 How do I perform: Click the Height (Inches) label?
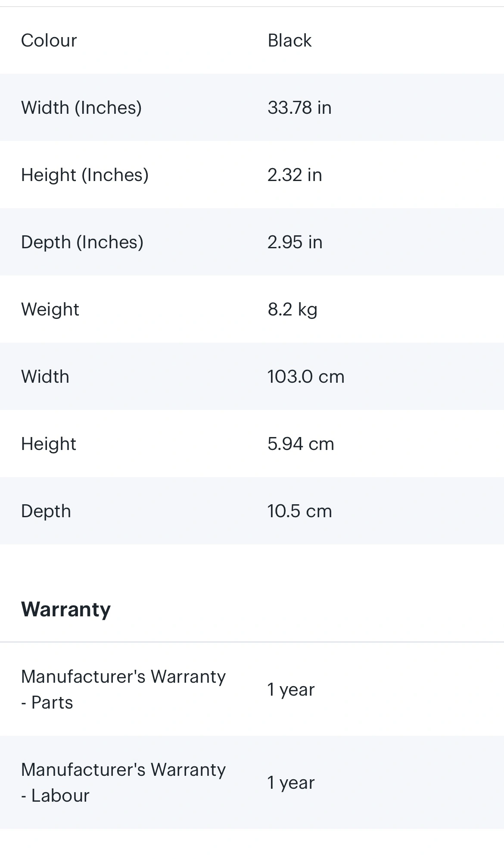[x=85, y=175]
